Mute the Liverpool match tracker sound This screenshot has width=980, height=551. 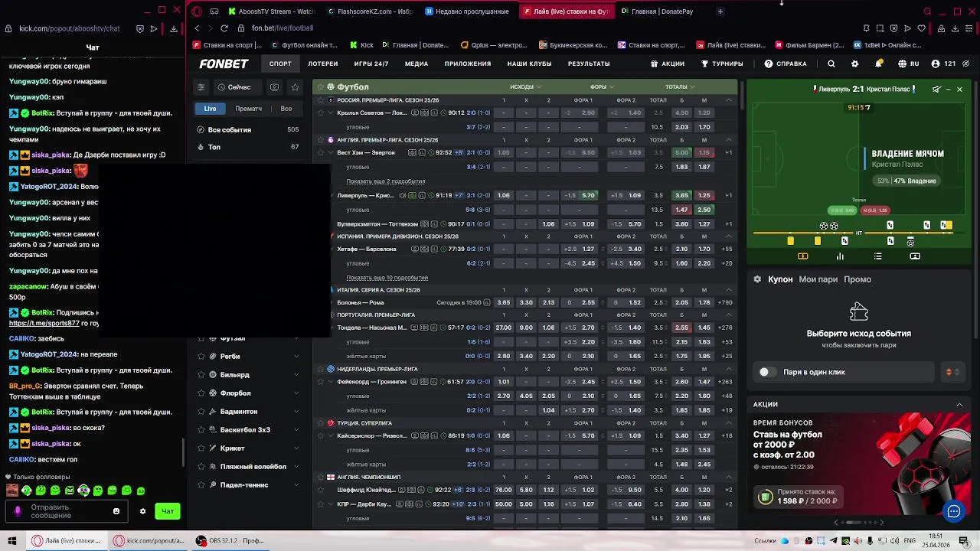936,90
